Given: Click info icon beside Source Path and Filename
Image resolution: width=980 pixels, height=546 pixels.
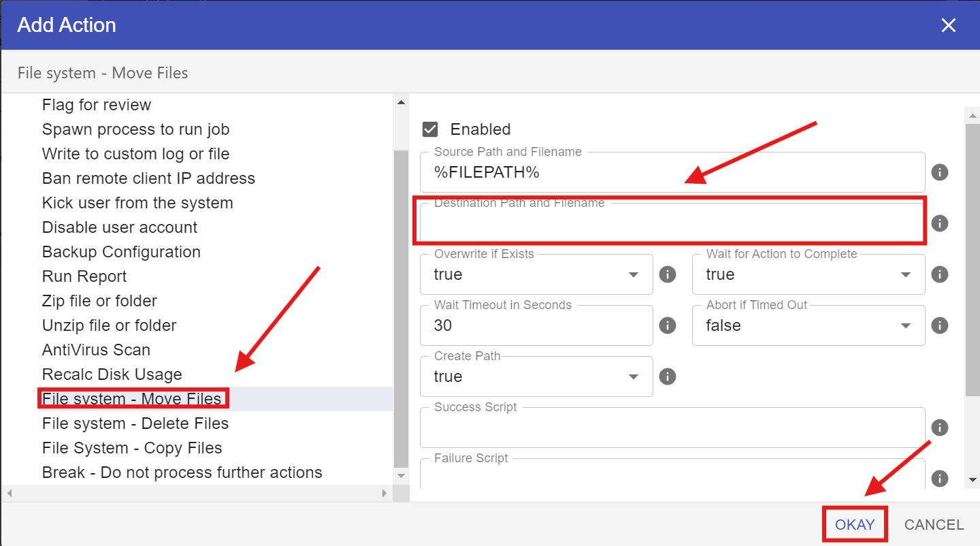Looking at the screenshot, I should [939, 172].
